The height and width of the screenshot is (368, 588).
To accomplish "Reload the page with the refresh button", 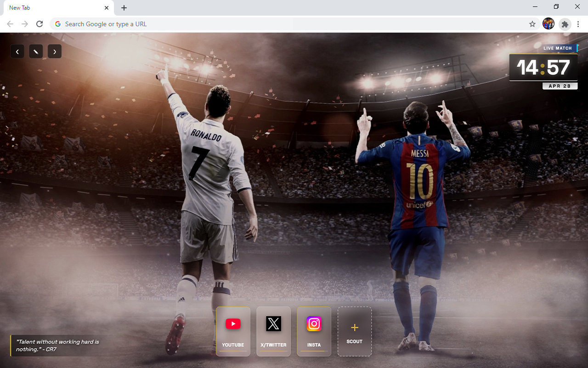I will (x=40, y=24).
